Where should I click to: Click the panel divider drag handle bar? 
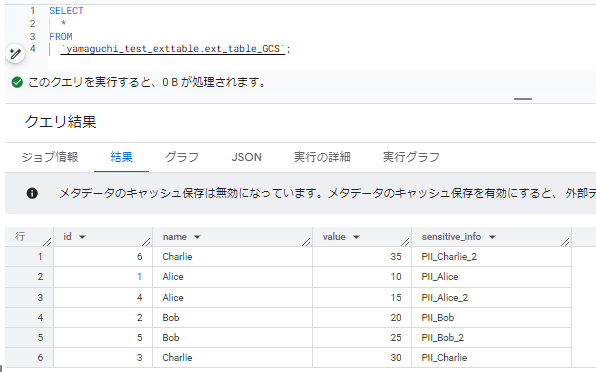coord(523,99)
